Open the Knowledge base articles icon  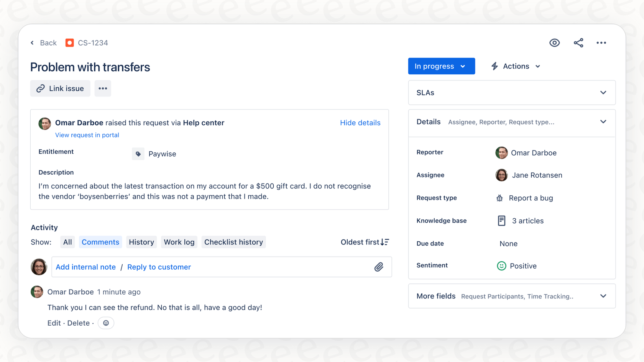pos(501,221)
